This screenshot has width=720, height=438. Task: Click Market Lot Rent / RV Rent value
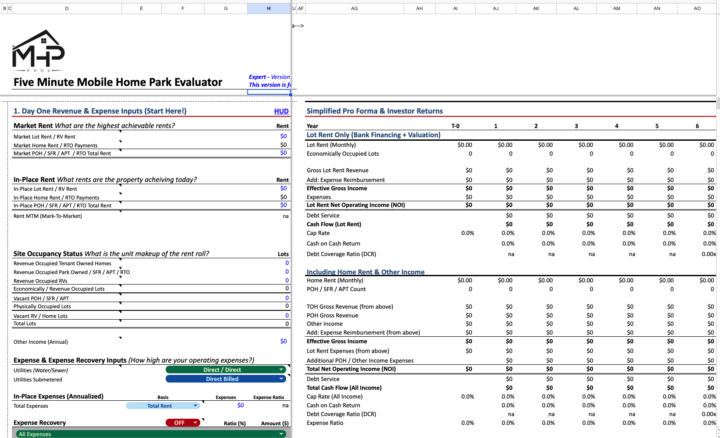(x=283, y=136)
